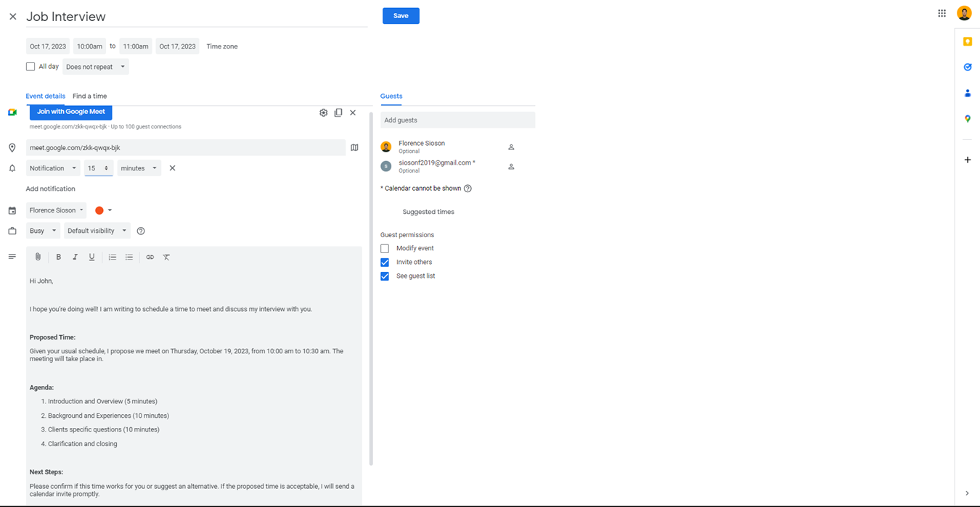Open Google Meet video call settings gear
The height and width of the screenshot is (507, 980).
pos(324,112)
